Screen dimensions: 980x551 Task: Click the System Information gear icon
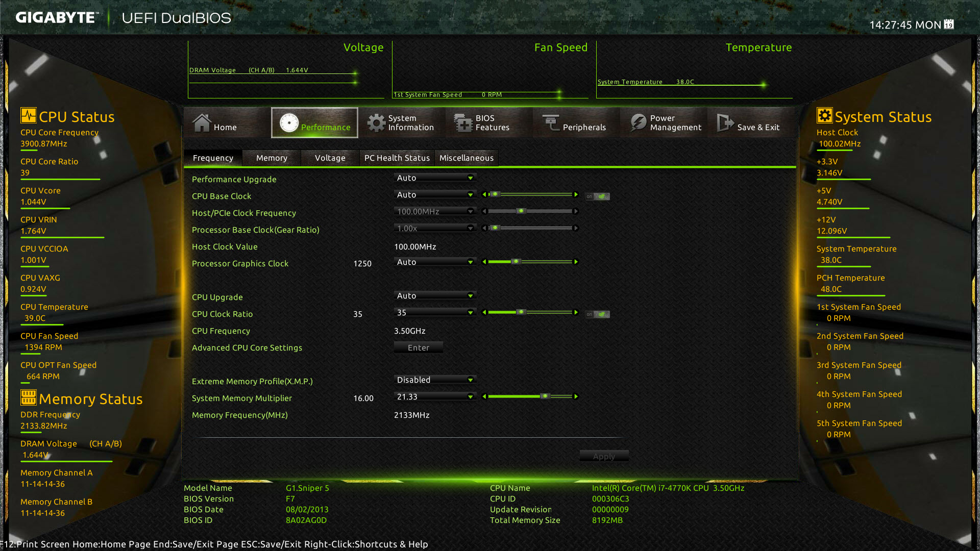(x=376, y=123)
